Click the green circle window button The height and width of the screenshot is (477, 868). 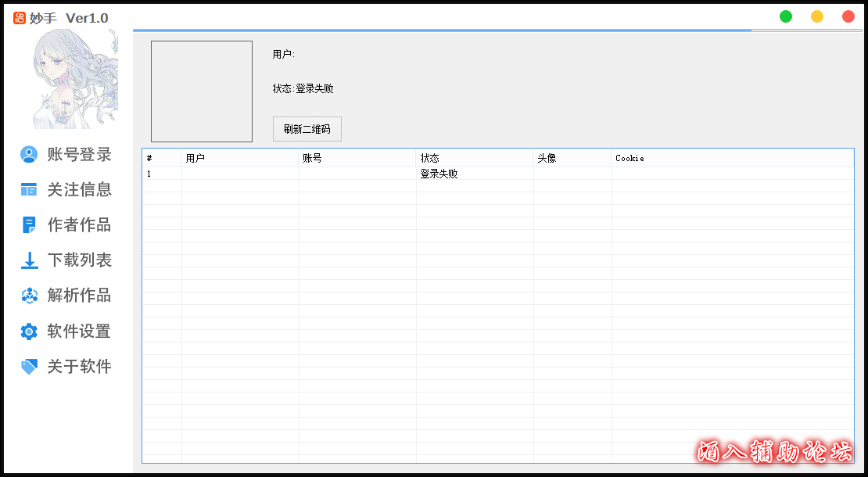coord(786,16)
